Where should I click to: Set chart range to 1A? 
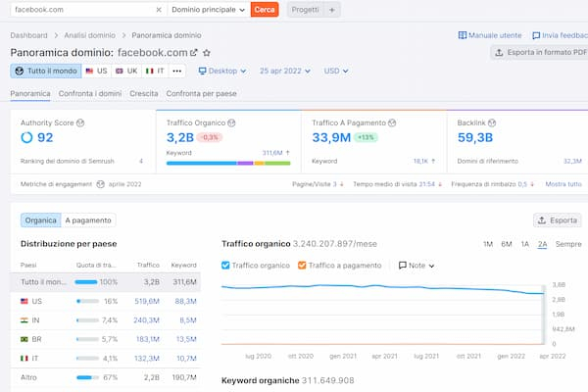click(525, 244)
